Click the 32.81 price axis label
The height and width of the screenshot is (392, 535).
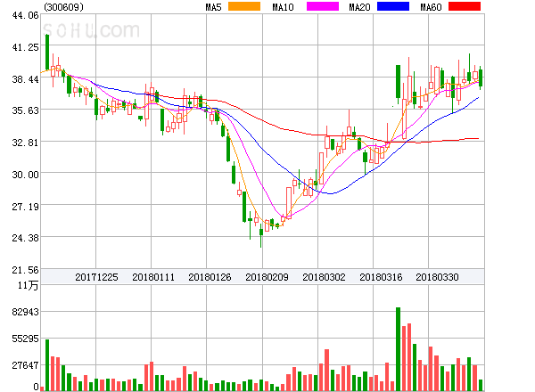click(25, 143)
